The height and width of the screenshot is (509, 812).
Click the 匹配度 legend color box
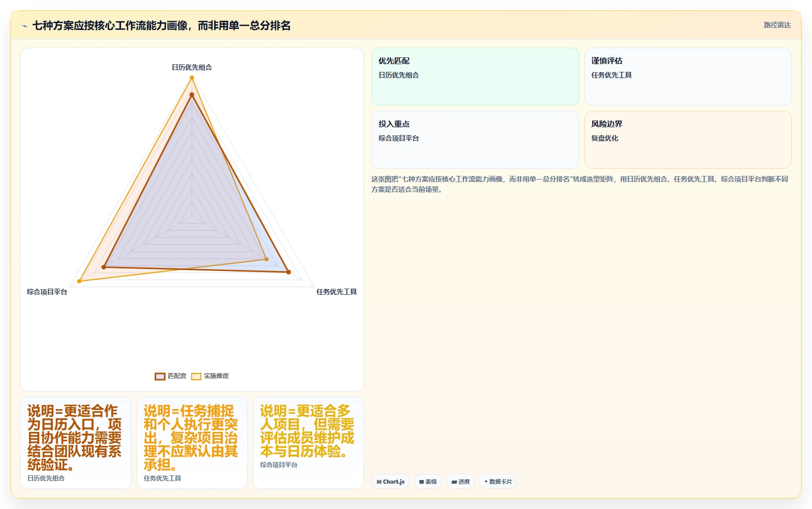pyautogui.click(x=160, y=377)
